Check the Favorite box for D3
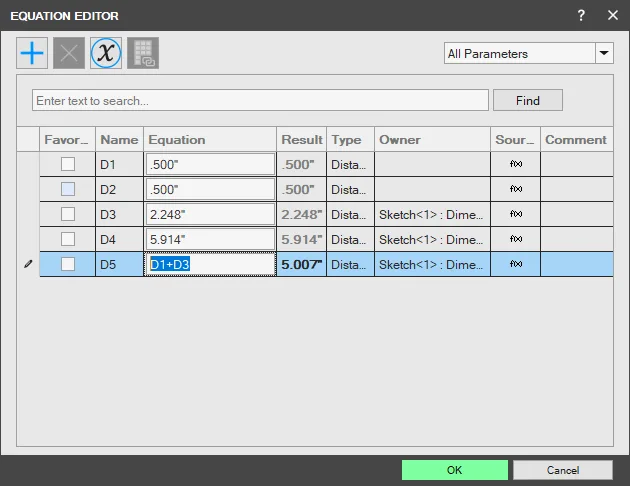The image size is (630, 486). (68, 214)
